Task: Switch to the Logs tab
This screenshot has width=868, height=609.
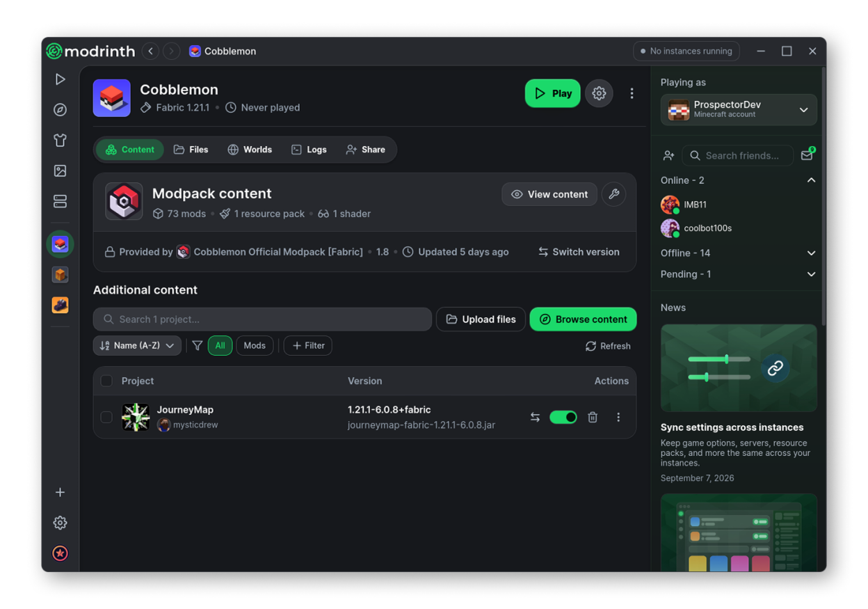Action: click(309, 150)
